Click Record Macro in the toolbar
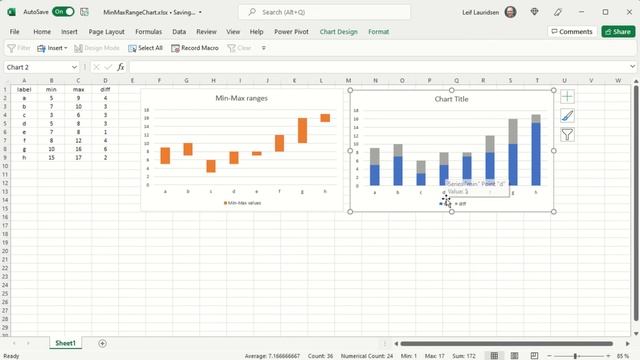 195,48
